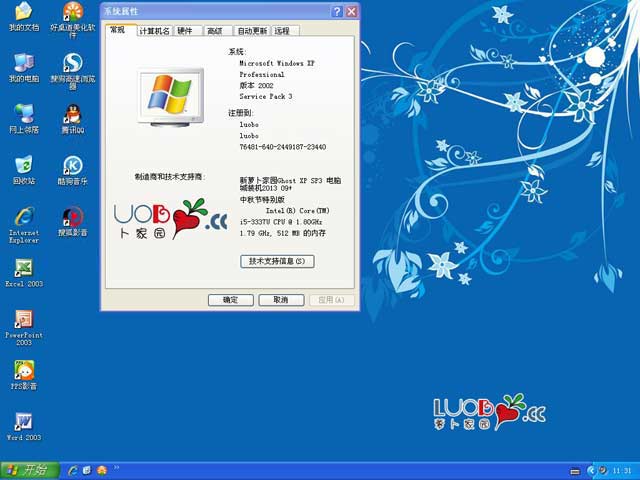Screen dimensions: 640x480
Task: Launch 酷狗音乐 desktop shortcut
Action: pyautogui.click(x=73, y=171)
